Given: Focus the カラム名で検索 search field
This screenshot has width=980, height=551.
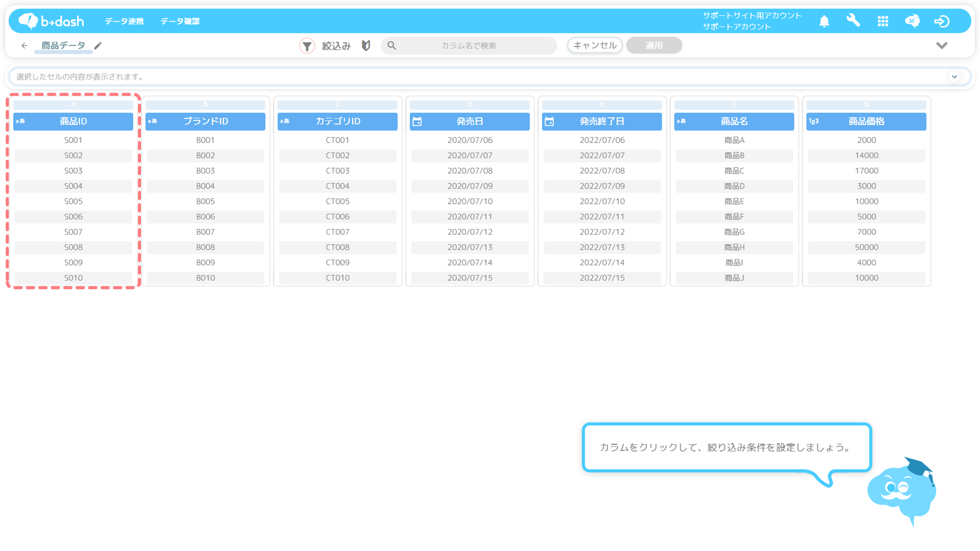Looking at the screenshot, I should [468, 46].
